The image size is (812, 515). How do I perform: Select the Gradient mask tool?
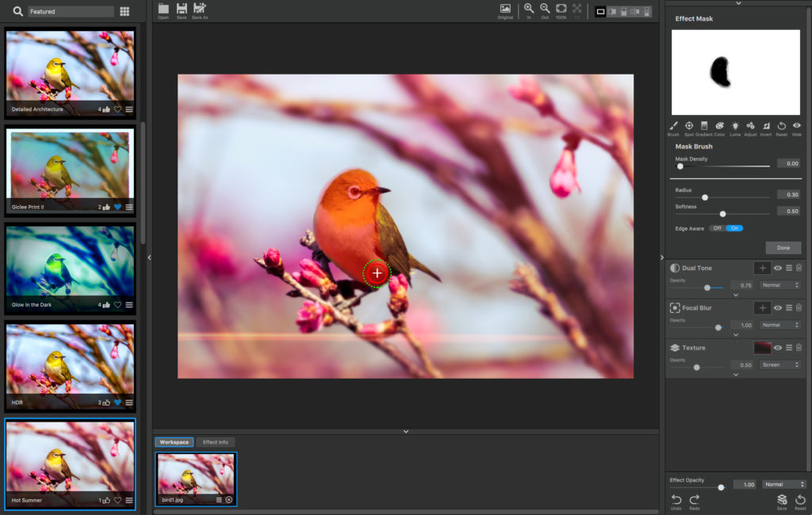pyautogui.click(x=704, y=128)
